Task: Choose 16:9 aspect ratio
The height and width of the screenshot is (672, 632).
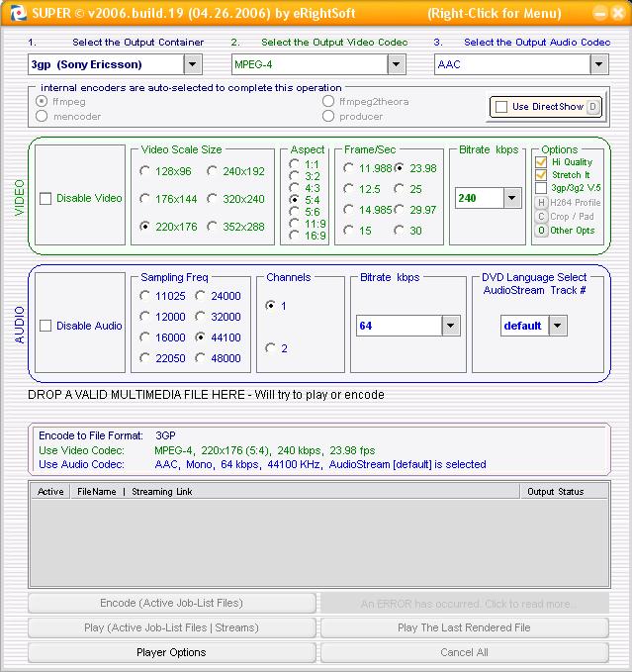Action: click(x=294, y=235)
